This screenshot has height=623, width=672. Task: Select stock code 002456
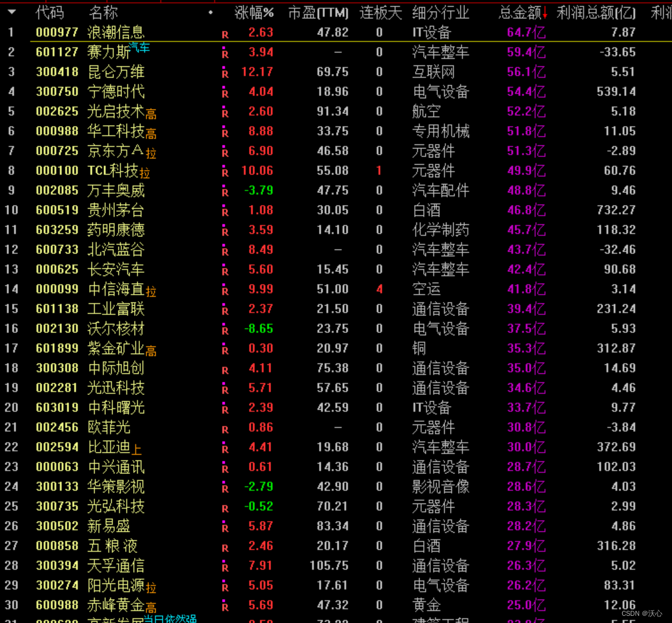tap(57, 427)
